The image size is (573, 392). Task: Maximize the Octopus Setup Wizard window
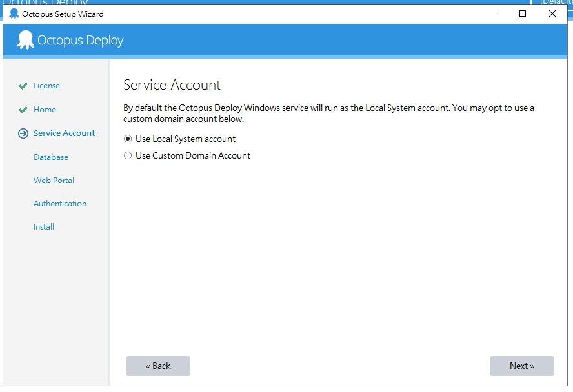[x=523, y=14]
